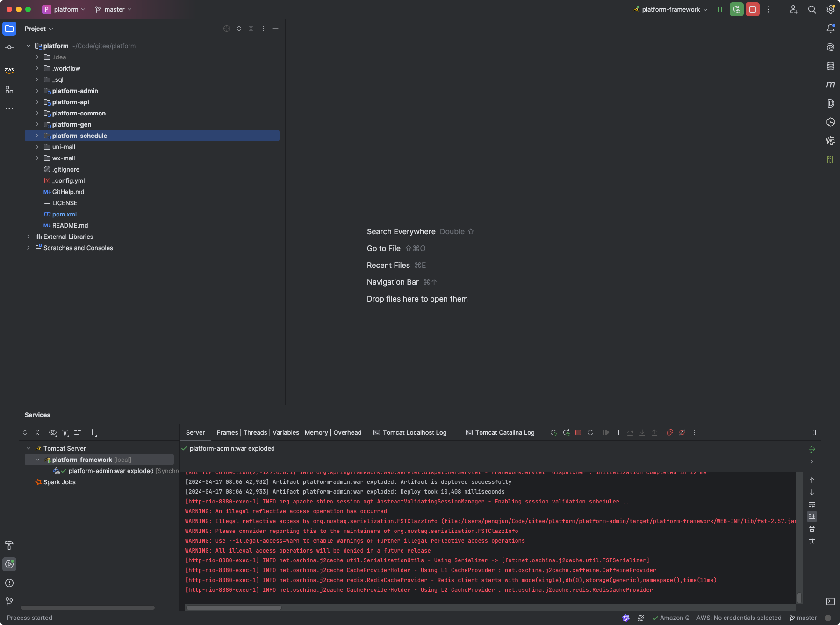Click View Breakpoints red circles icon
Image resolution: width=840 pixels, height=625 pixels.
pos(670,432)
